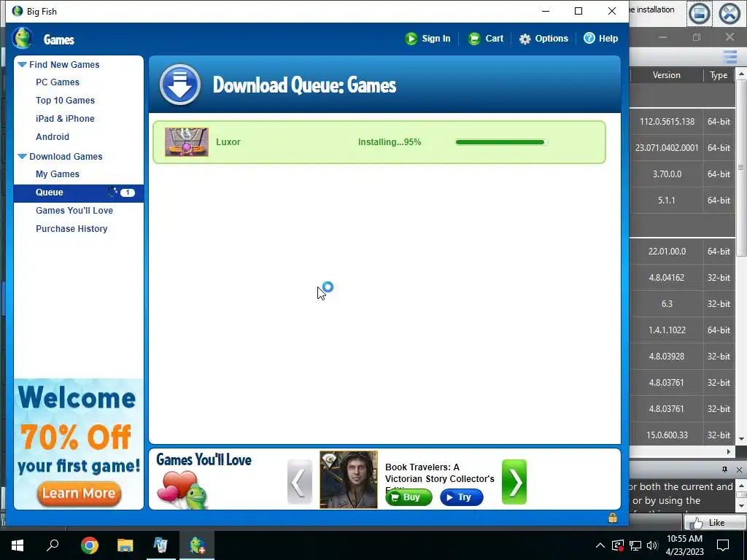
Task: Click the installer app taskbar icon
Action: coord(160,545)
